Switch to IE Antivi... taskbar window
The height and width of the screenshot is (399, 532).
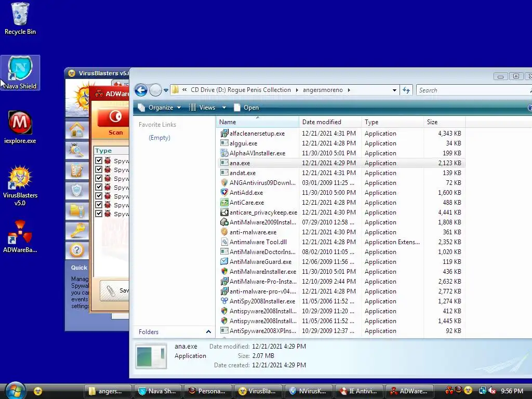point(358,391)
